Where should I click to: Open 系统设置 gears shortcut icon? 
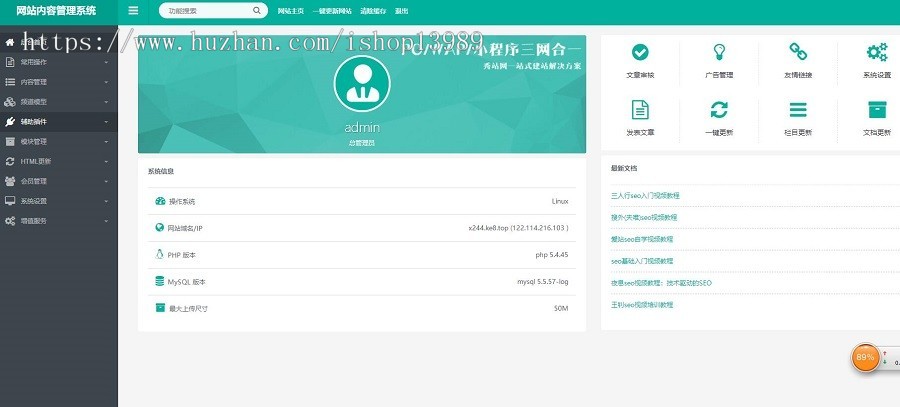tap(876, 52)
